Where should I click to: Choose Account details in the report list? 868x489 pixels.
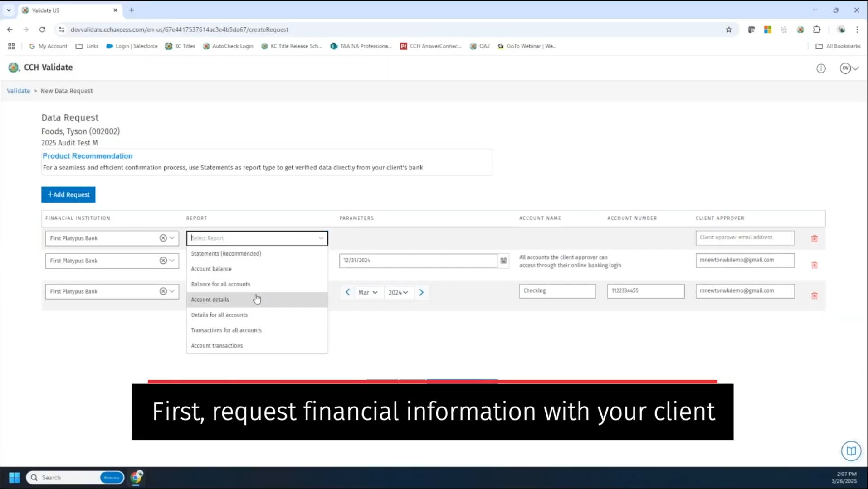[x=210, y=300]
